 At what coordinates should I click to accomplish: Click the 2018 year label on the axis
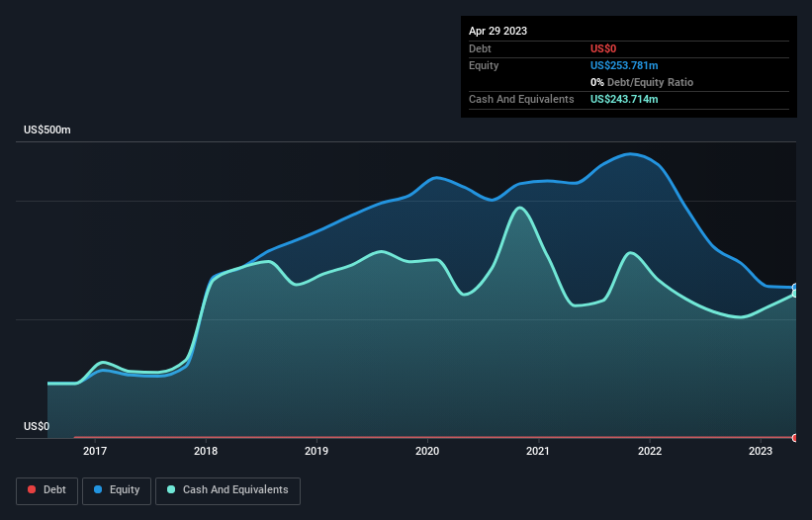click(206, 452)
